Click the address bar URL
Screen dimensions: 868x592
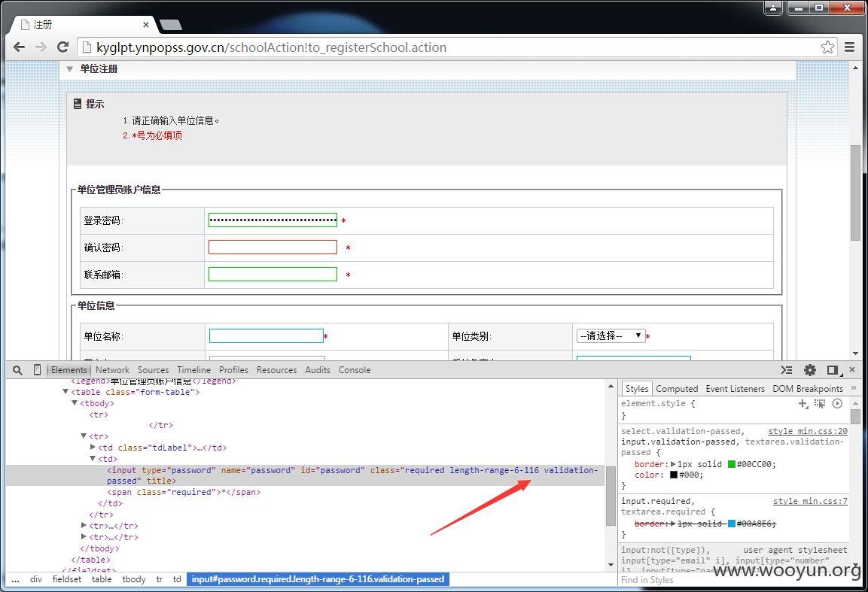pyautogui.click(x=271, y=47)
